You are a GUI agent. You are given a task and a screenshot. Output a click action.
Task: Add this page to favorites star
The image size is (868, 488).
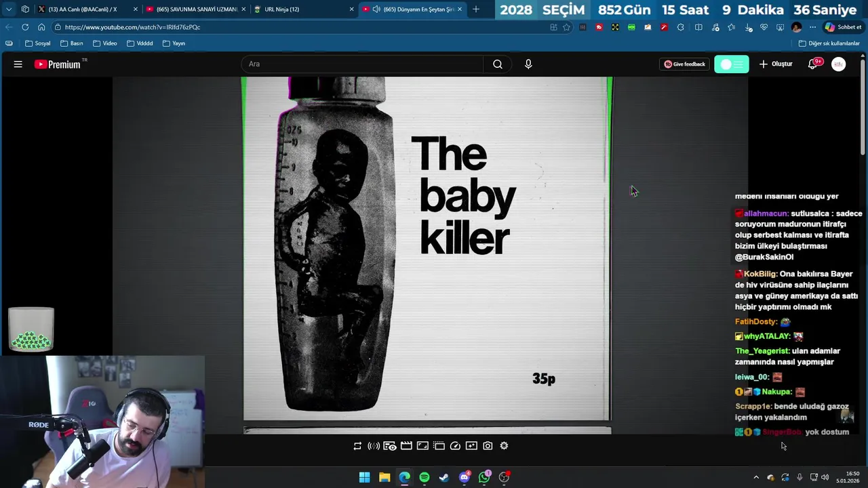[566, 27]
